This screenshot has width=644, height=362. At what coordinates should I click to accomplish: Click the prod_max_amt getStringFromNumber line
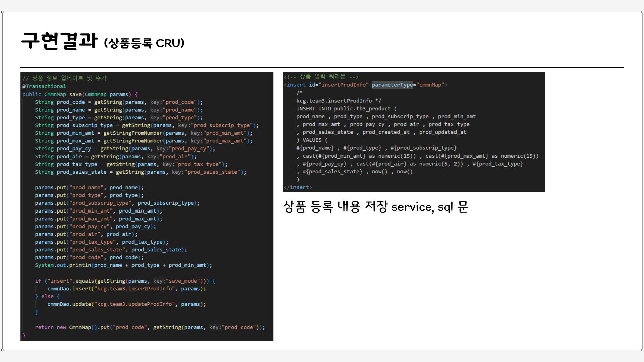pyautogui.click(x=144, y=141)
